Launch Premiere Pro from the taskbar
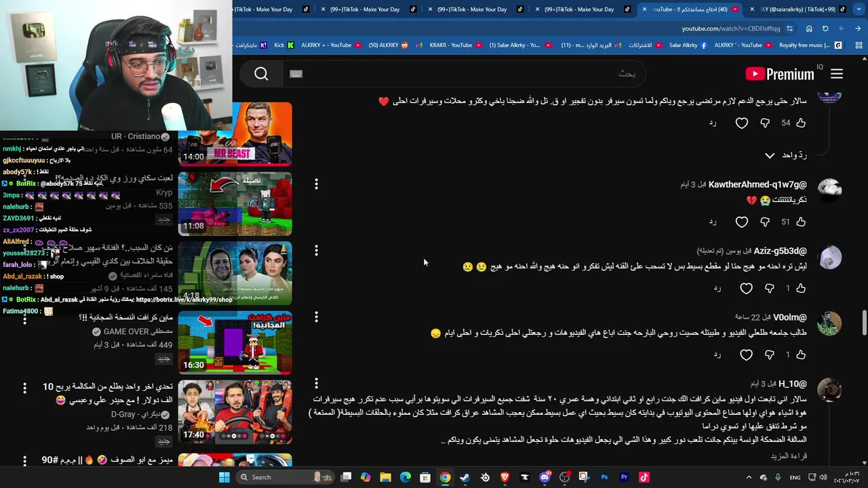This screenshot has width=868, height=488. pos(624,477)
